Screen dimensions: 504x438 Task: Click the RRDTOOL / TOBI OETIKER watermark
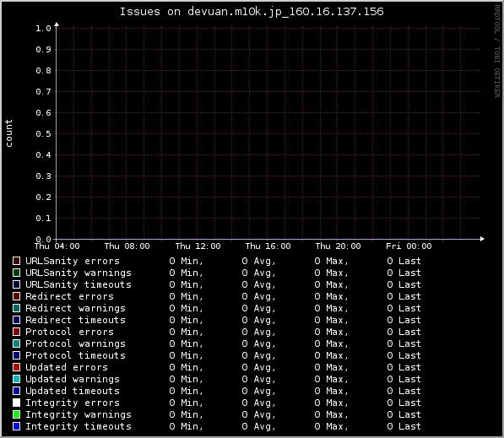[x=497, y=51]
